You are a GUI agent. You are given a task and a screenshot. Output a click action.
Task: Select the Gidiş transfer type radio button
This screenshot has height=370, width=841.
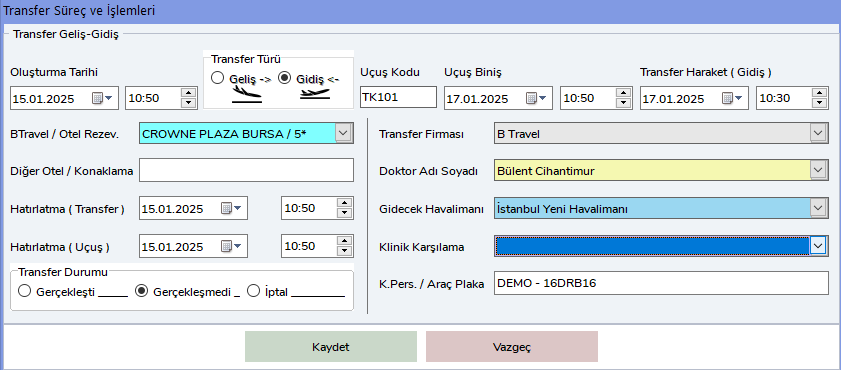tap(285, 78)
